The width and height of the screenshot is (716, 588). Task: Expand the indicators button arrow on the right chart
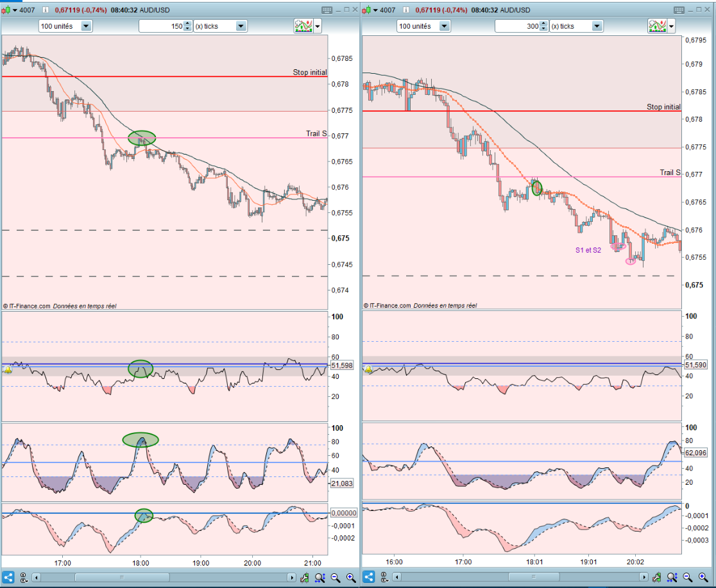tap(671, 26)
